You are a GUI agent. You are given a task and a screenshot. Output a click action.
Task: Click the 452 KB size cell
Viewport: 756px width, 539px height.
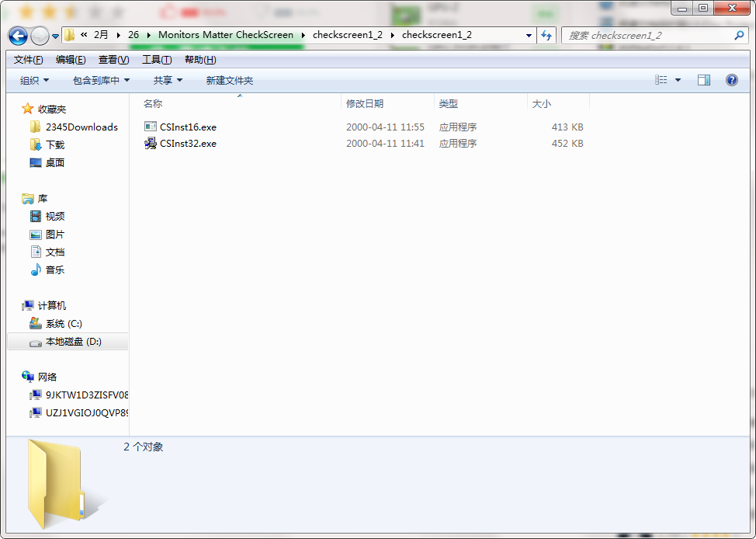point(567,144)
